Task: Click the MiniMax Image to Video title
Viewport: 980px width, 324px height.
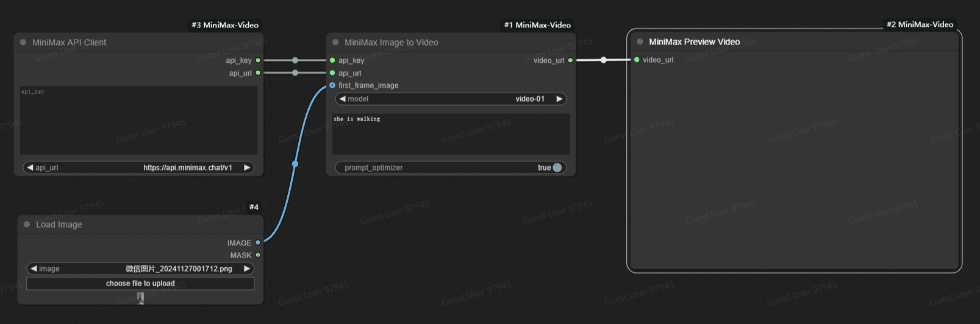Action: click(x=392, y=42)
